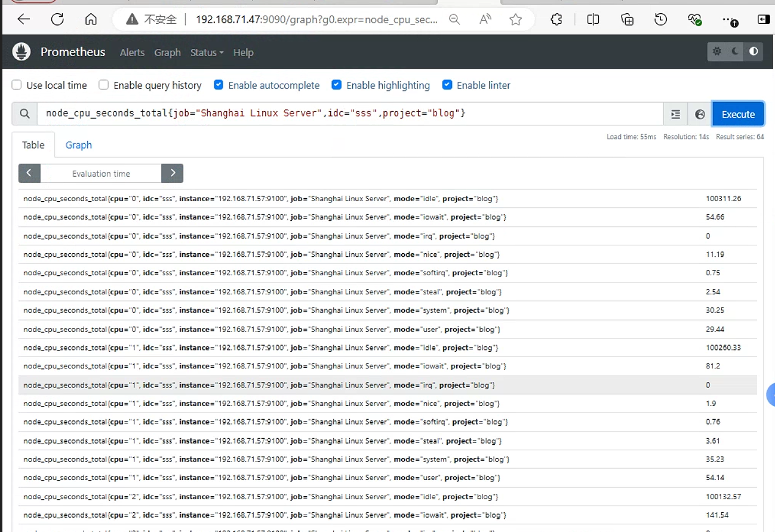Uncheck Enable highlighting option
The height and width of the screenshot is (532, 775).
click(x=337, y=85)
